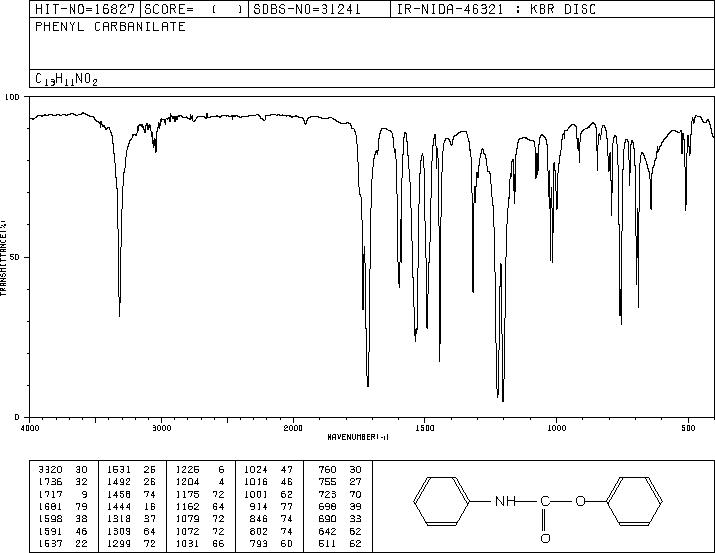Click transmittance value 4 beside 1204

point(221,482)
